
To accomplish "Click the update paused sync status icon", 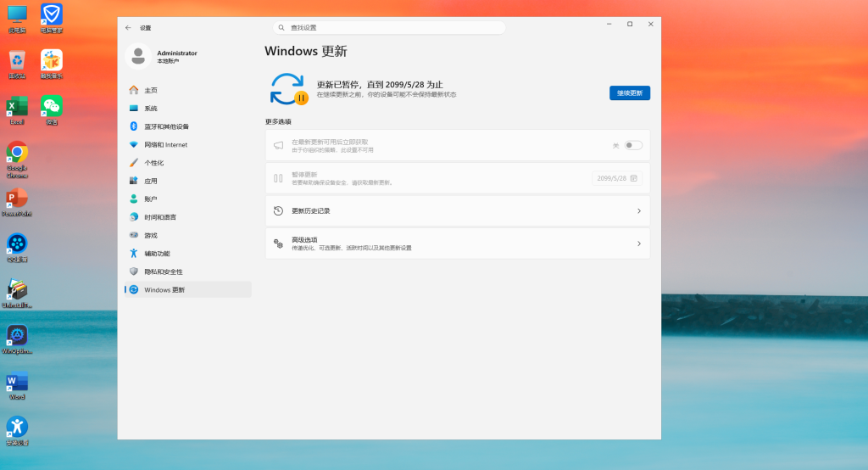I will pos(288,89).
